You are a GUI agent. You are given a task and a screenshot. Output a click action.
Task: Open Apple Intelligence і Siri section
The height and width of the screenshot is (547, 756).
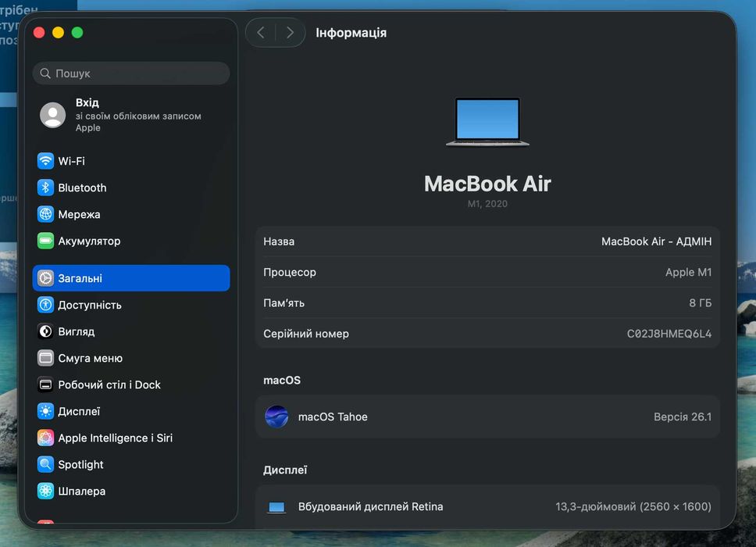click(x=131, y=438)
